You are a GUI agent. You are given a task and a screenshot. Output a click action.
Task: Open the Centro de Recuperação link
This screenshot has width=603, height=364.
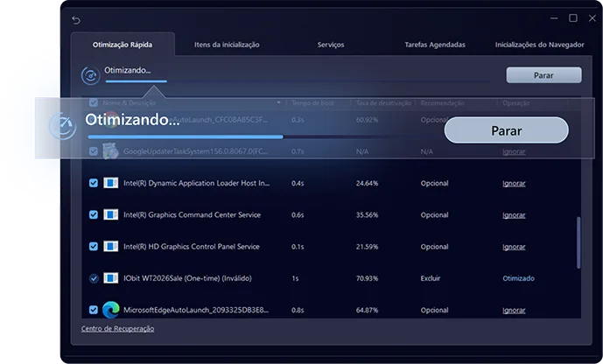(117, 329)
